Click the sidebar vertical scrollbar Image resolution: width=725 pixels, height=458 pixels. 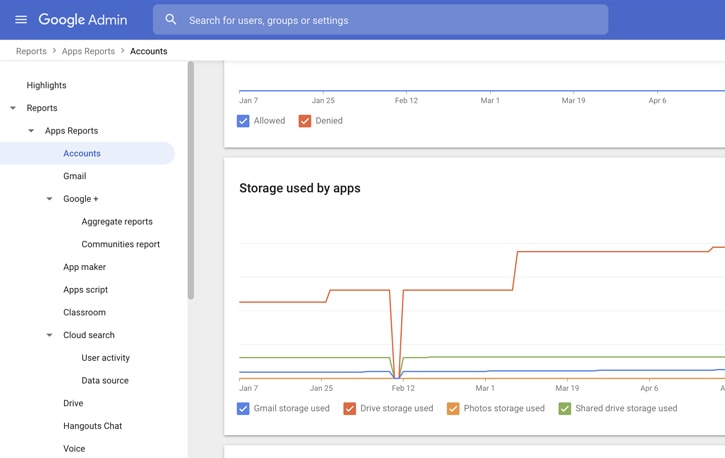(190, 180)
